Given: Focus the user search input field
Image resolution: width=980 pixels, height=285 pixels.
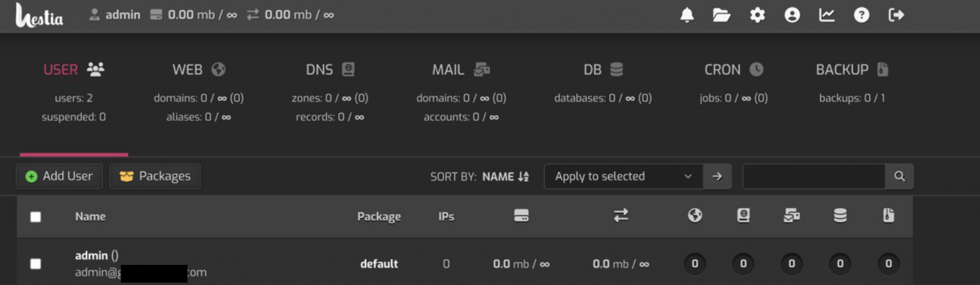Looking at the screenshot, I should coord(814,177).
